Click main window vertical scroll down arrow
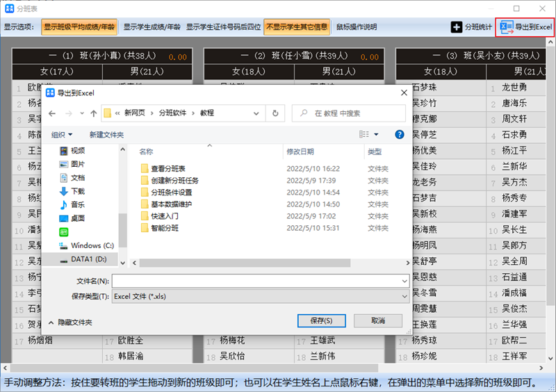The image size is (556, 392). 550,359
